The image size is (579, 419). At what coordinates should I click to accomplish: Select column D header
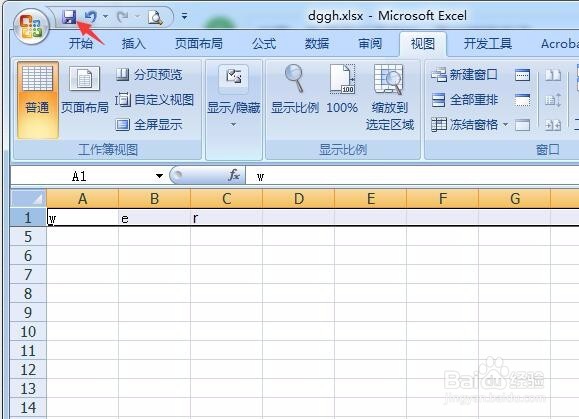tap(299, 199)
